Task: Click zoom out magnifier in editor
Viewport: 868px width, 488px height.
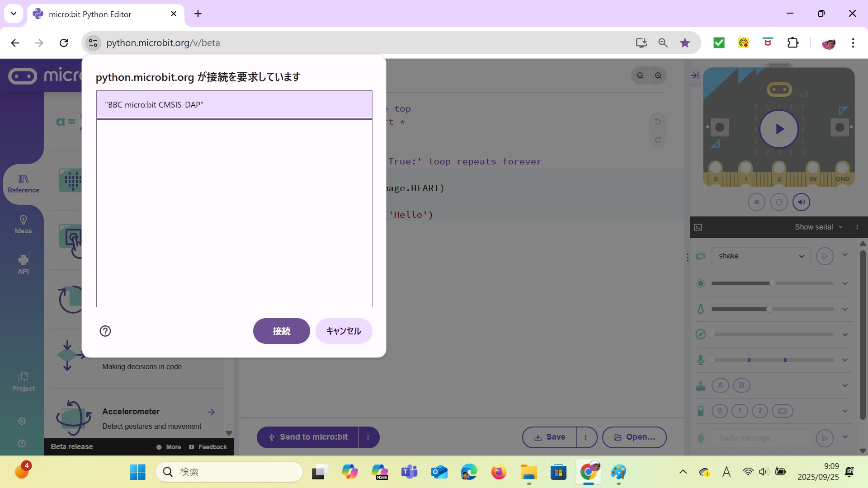Action: click(x=640, y=75)
